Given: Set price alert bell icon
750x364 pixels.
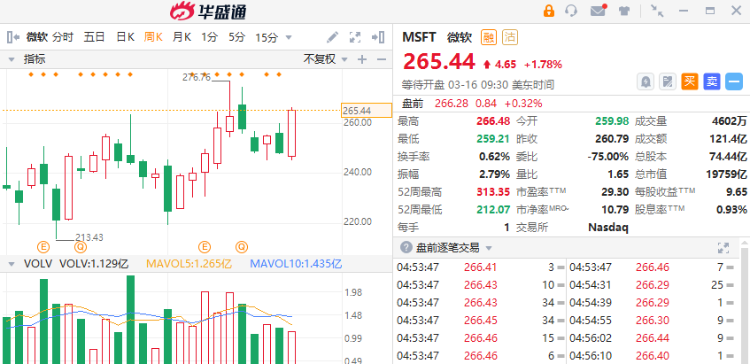Looking at the screenshot, I should pos(646,82).
